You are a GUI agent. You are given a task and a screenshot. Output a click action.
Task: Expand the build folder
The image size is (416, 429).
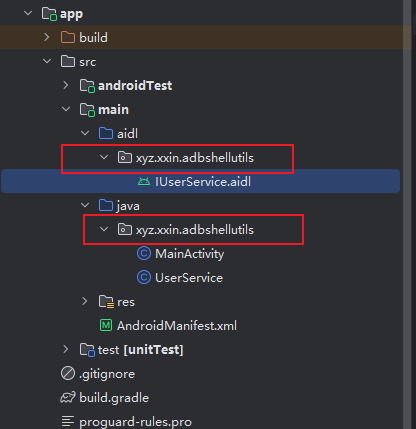click(47, 37)
